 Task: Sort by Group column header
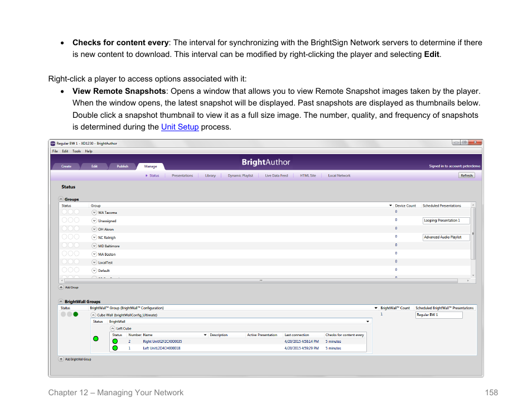96,205
